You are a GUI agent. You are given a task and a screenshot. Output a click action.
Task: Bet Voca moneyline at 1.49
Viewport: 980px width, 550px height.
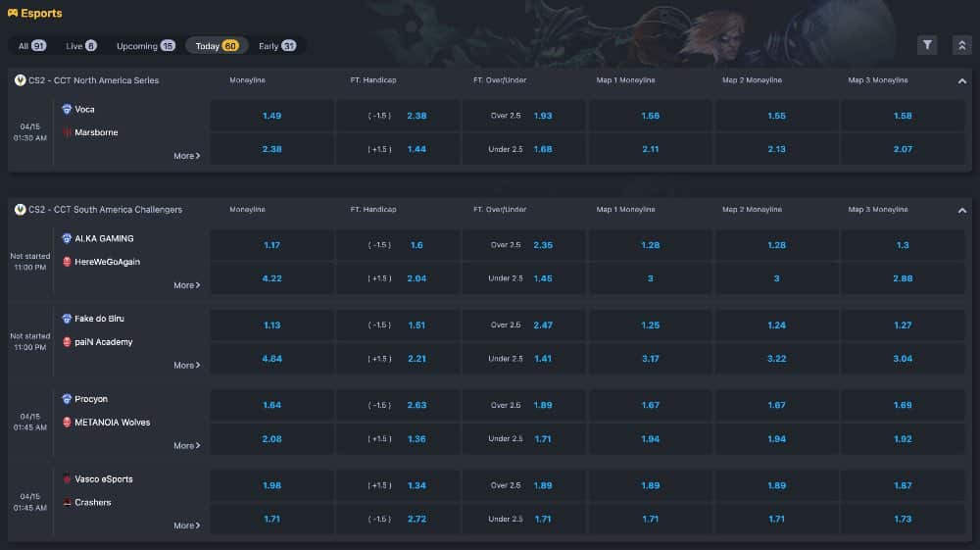tap(271, 116)
